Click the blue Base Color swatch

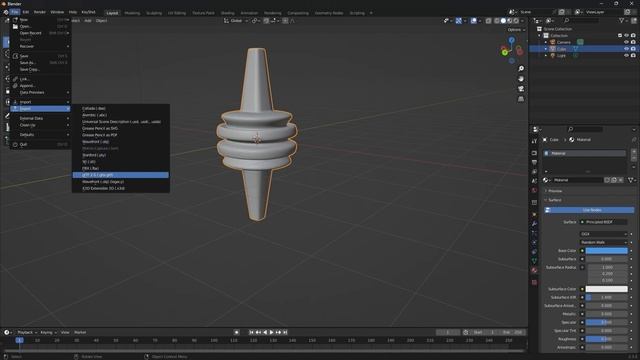tap(607, 251)
